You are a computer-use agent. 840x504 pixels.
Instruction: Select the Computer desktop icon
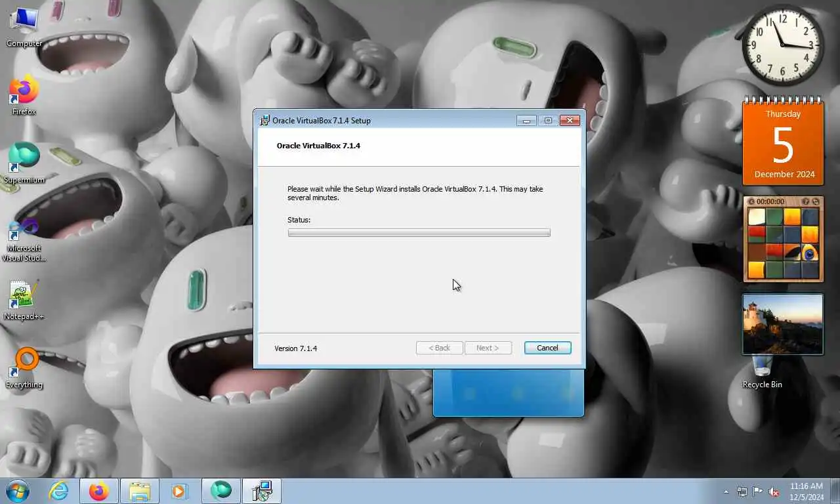pyautogui.click(x=24, y=26)
